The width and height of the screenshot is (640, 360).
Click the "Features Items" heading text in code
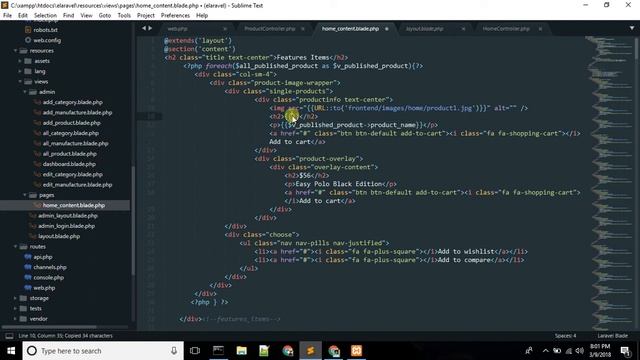pos(302,58)
